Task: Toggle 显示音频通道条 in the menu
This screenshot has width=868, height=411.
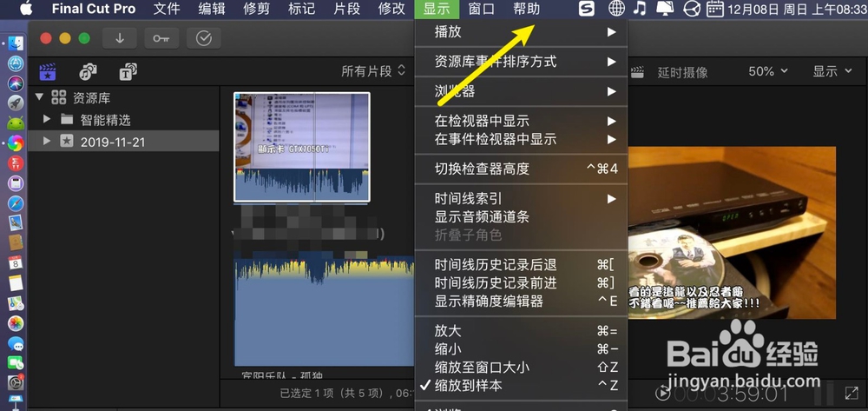Action: pos(521,216)
